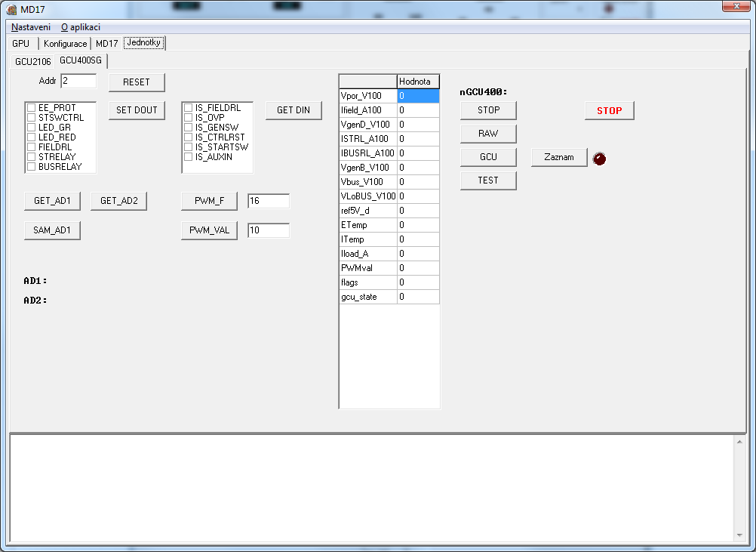The width and height of the screenshot is (756, 552).
Task: Toggle the IS_CTRLRST checkbox
Action: (x=189, y=137)
